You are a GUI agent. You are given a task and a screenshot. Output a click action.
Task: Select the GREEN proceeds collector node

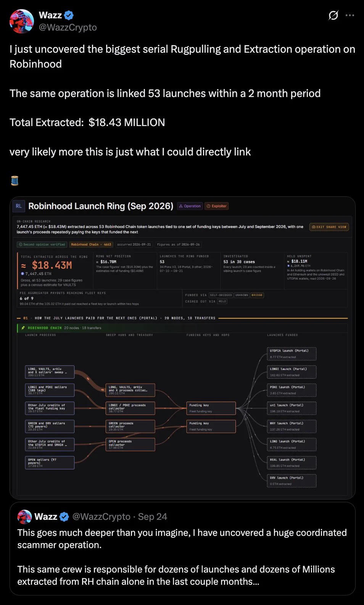(x=130, y=426)
